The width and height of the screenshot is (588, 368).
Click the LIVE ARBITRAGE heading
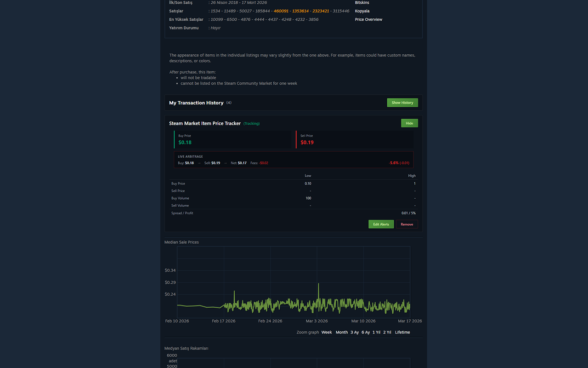(x=190, y=156)
